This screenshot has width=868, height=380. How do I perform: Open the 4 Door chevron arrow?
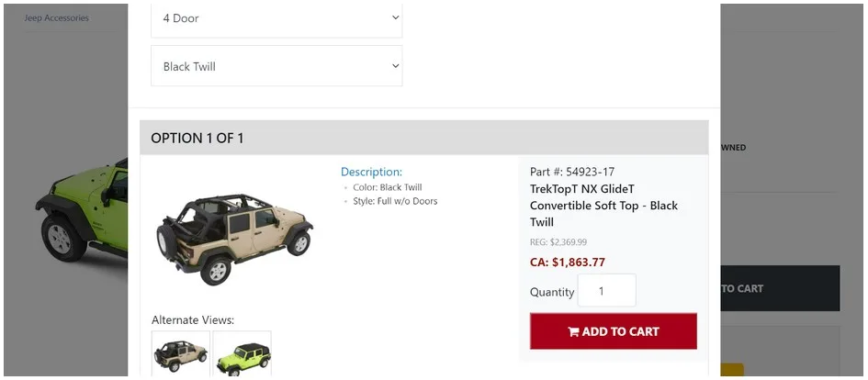(395, 17)
